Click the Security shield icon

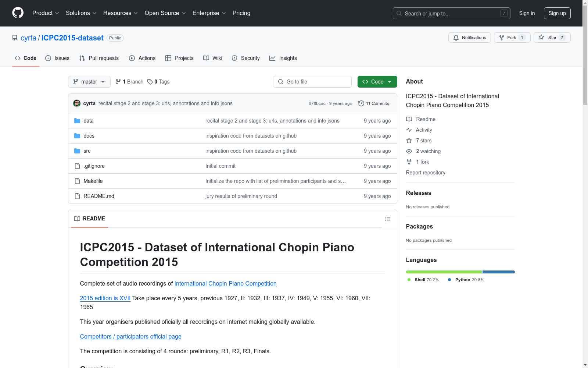(x=234, y=58)
